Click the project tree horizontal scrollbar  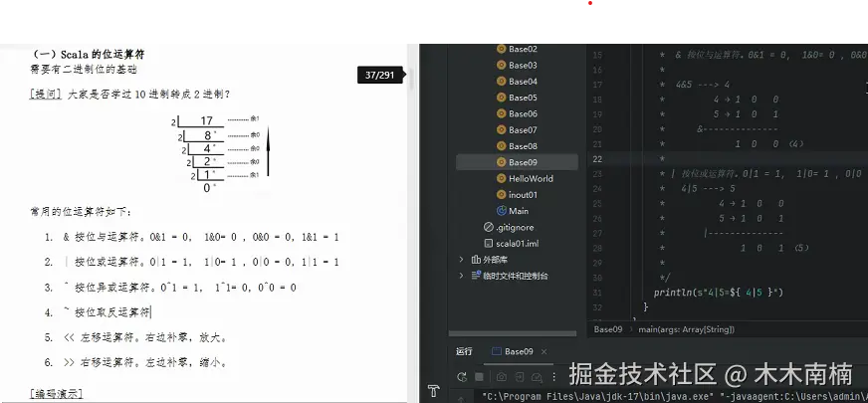[x=512, y=333]
